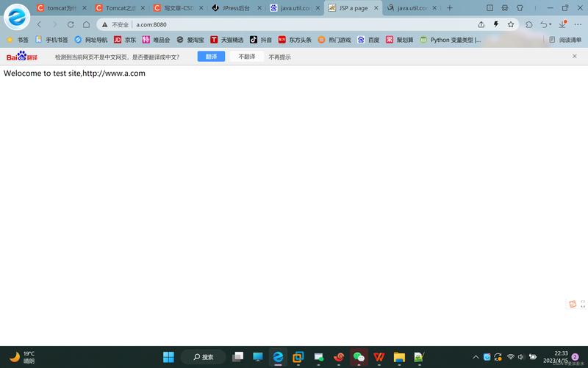Dismiss the Baidu translate bar

pyautogui.click(x=575, y=56)
